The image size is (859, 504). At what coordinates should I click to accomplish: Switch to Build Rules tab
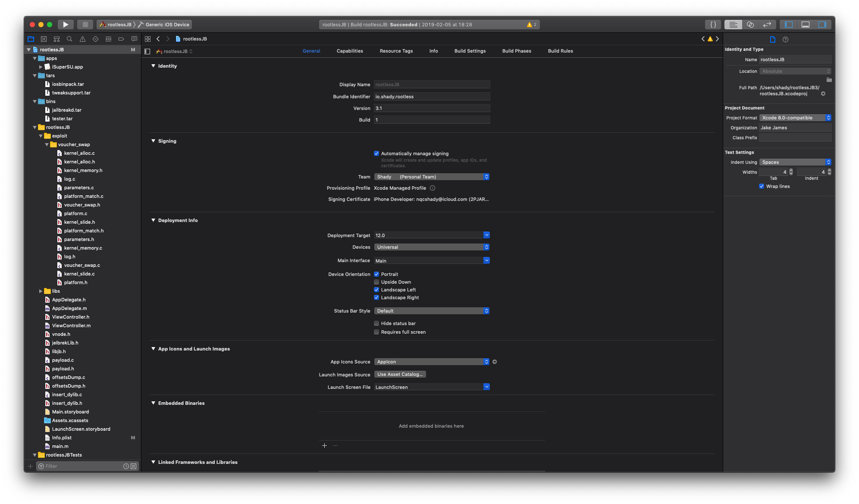coord(560,51)
